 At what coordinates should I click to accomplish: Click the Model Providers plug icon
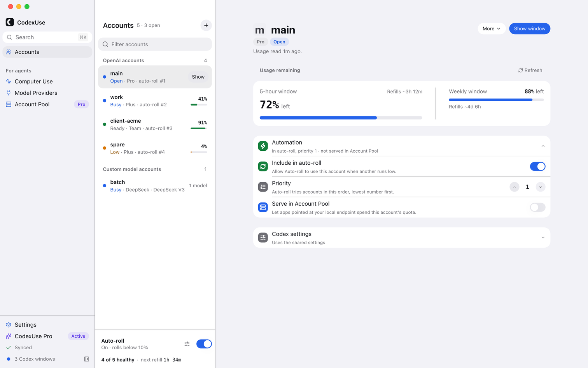click(9, 93)
